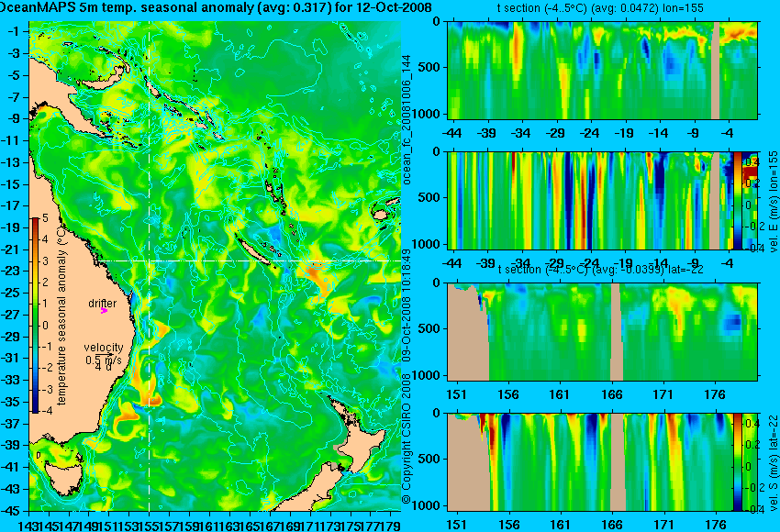The image size is (780, 532).
Task: Click the "166" tick under the lat=-22 temperature section
Action: click(x=611, y=394)
